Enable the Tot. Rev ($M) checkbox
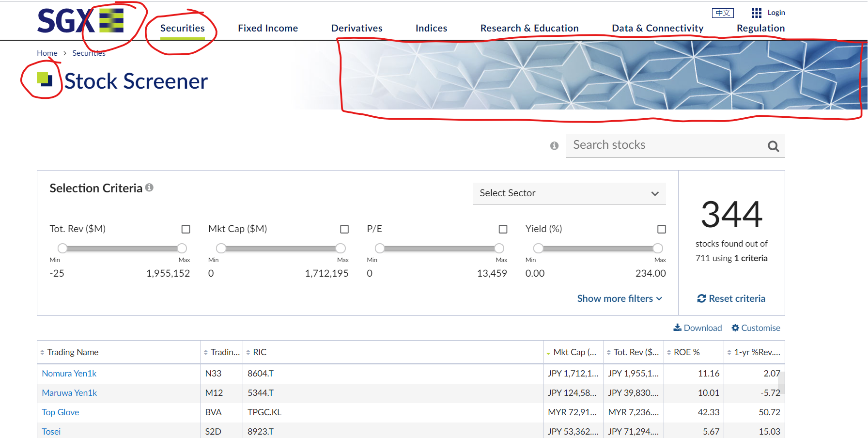The height and width of the screenshot is (438, 868). click(186, 229)
